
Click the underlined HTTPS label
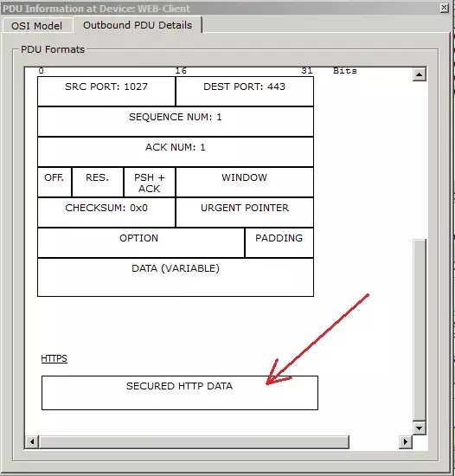pos(54,358)
